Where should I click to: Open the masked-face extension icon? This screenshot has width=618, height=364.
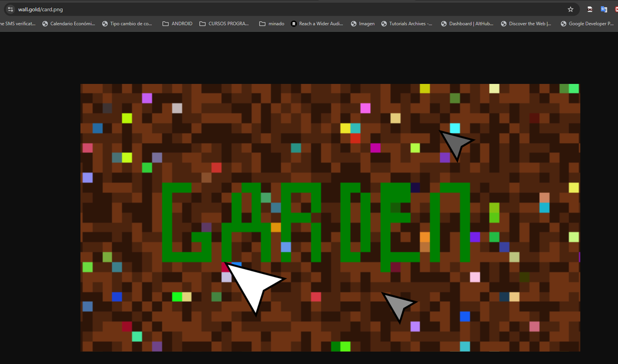(590, 9)
